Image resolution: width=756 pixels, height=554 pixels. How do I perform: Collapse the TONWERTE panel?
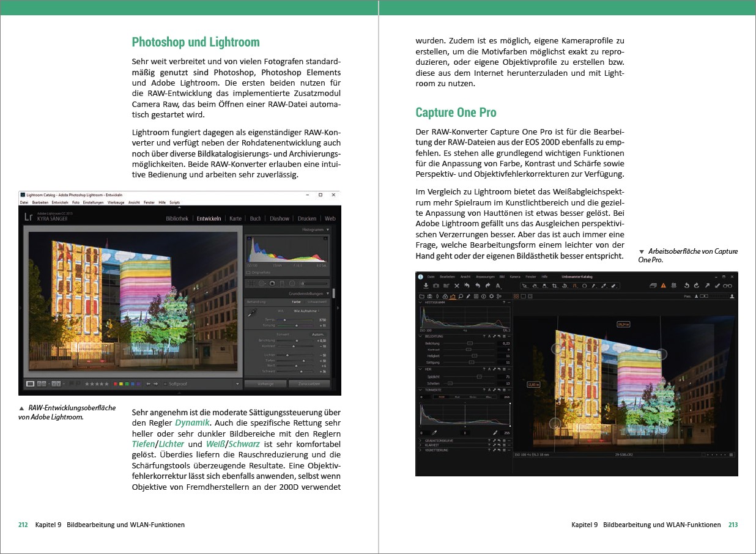click(x=420, y=390)
